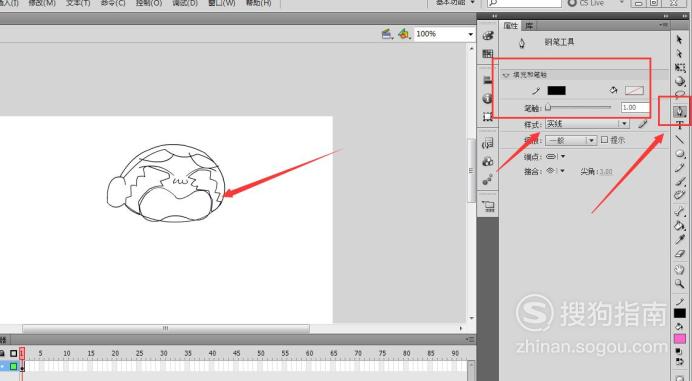The image size is (692, 381).
Task: Open the 缩放 scale dropdown showing 一般
Action: 571,140
